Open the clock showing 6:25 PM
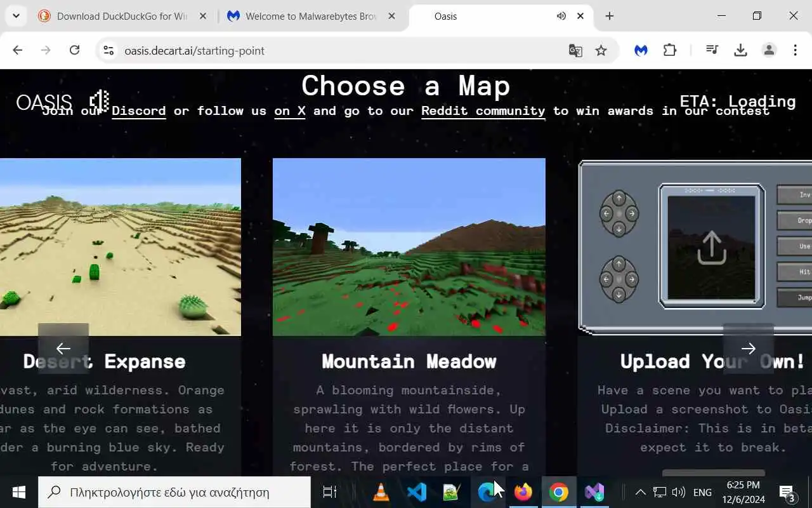This screenshot has width=812, height=508. point(743,492)
